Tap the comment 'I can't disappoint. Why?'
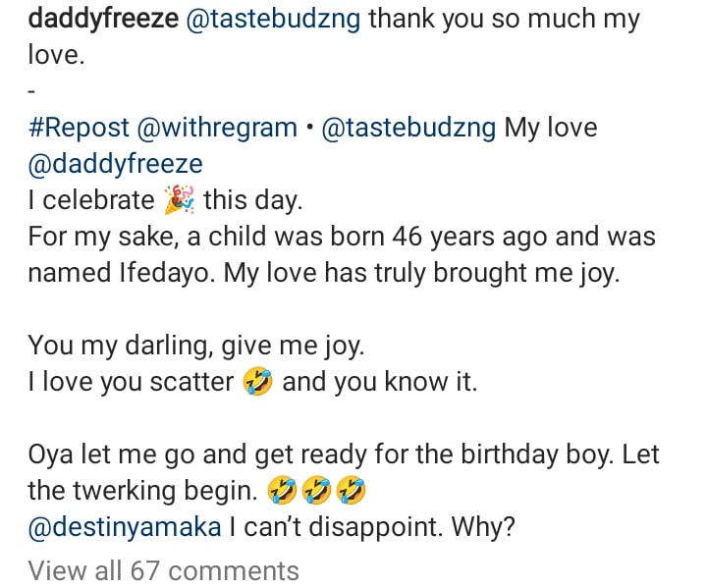The height and width of the screenshot is (588, 707). pyautogui.click(x=372, y=527)
